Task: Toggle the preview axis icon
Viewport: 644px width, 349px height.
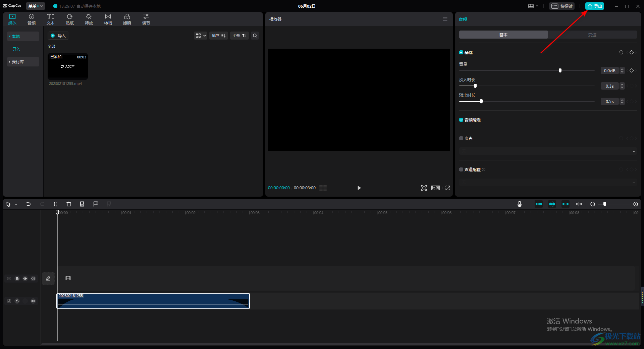Action: pos(579,204)
